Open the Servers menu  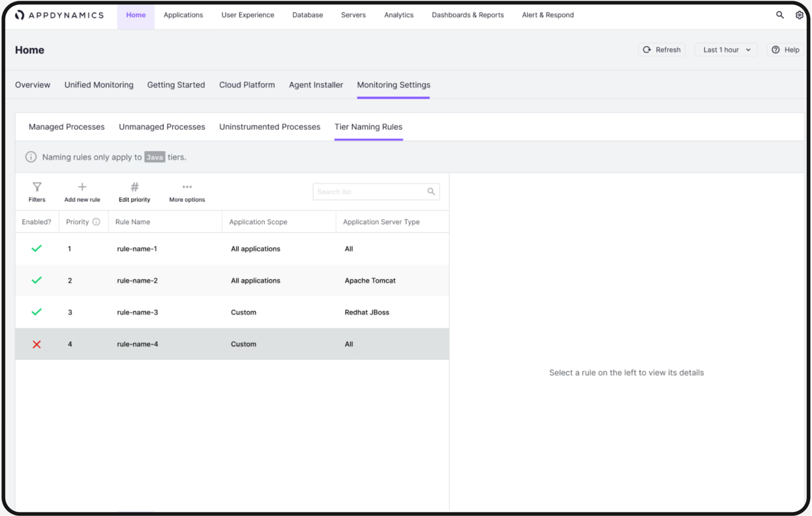pos(353,15)
